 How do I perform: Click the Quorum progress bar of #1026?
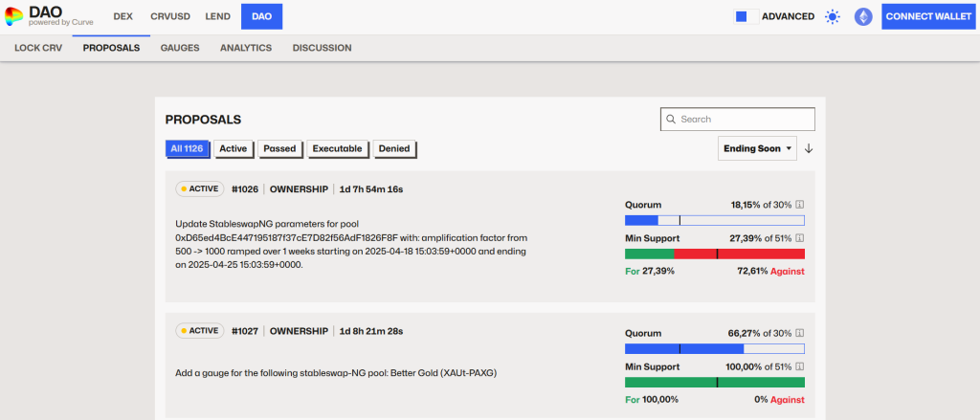[x=714, y=220]
